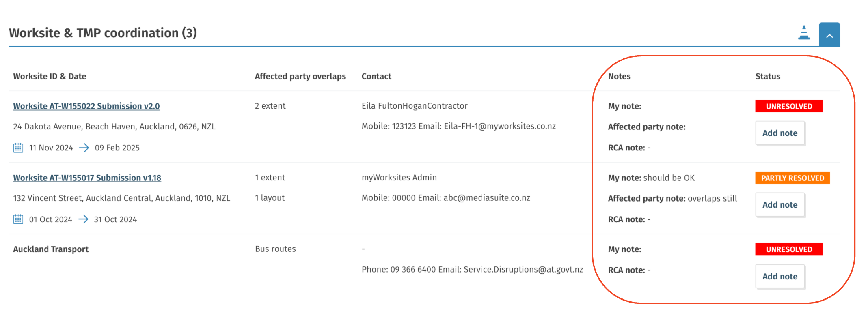Click arrow icon before 09 Feb 2025
Viewport: 868px width, 322px height.
pyautogui.click(x=84, y=148)
